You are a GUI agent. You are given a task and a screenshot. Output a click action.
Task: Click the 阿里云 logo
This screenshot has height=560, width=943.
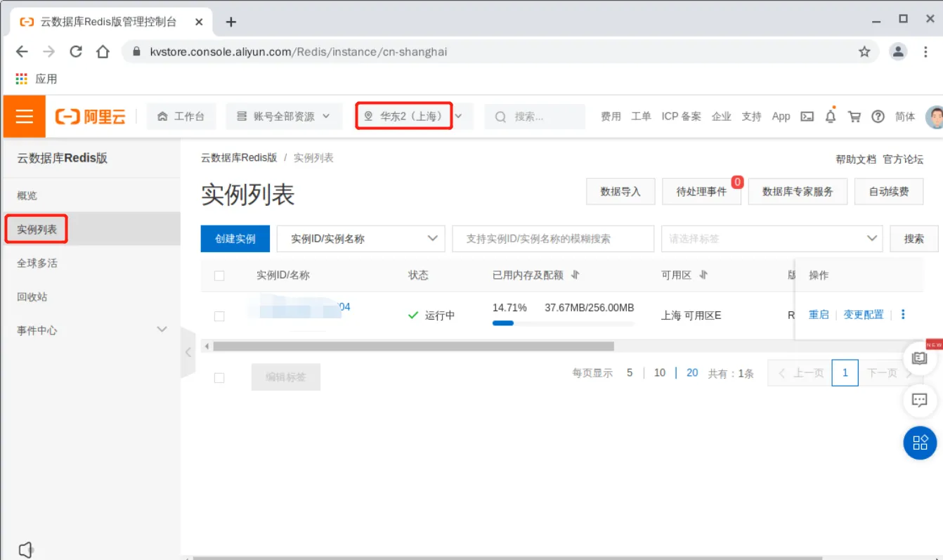(91, 117)
